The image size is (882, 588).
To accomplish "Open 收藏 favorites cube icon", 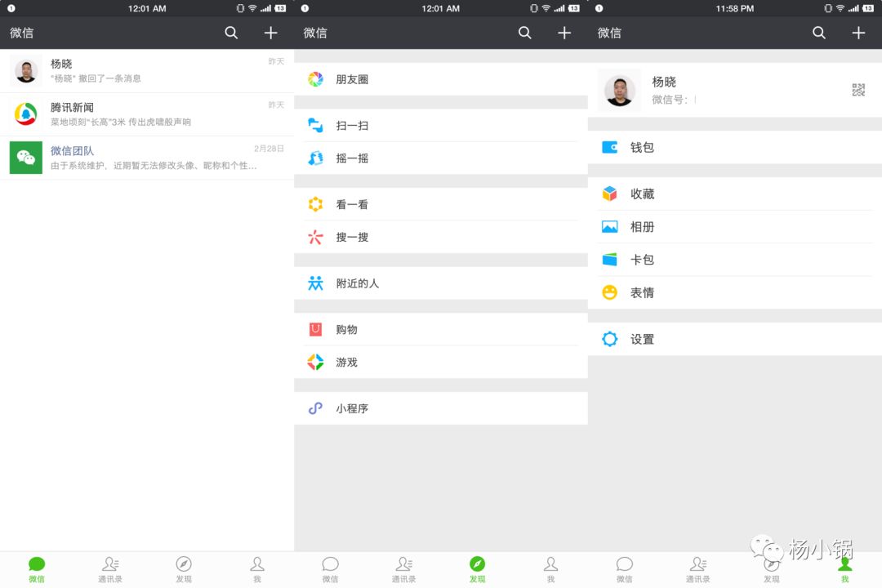I will click(x=610, y=194).
